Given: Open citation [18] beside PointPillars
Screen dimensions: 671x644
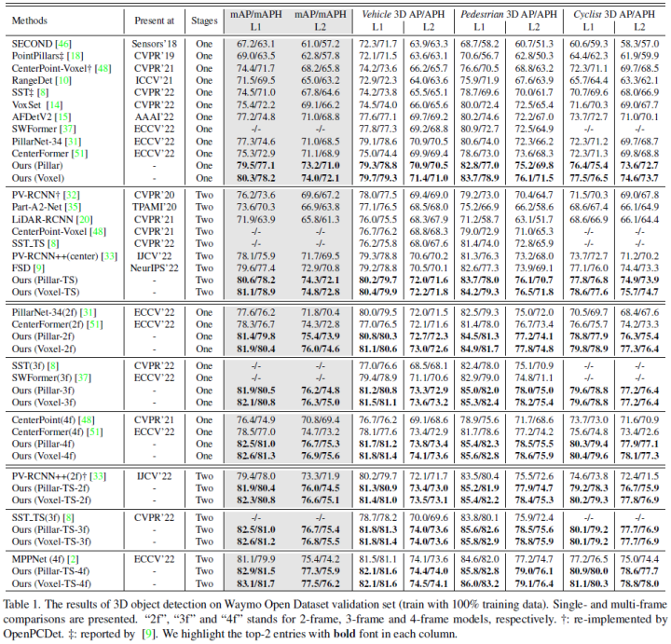Looking at the screenshot, I should tap(75, 56).
